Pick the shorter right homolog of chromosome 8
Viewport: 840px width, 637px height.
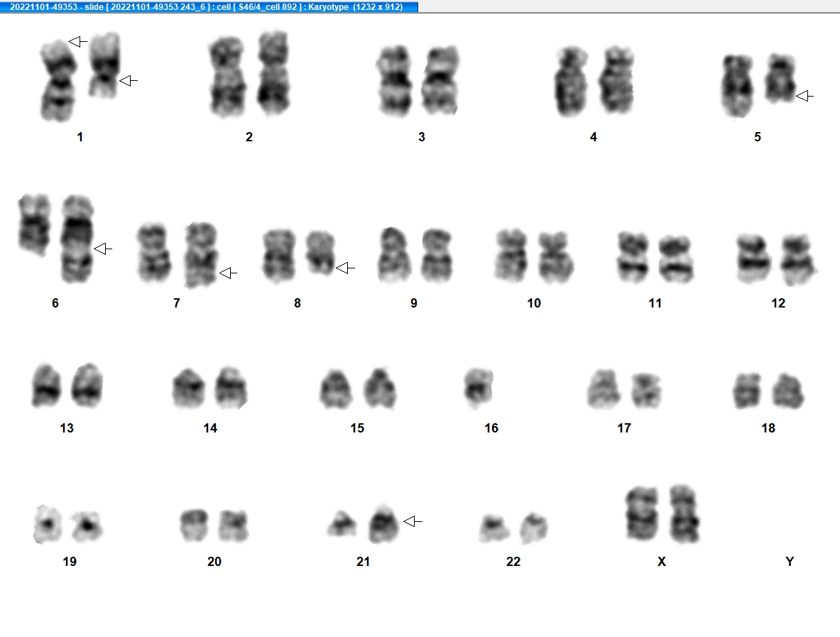click(321, 253)
